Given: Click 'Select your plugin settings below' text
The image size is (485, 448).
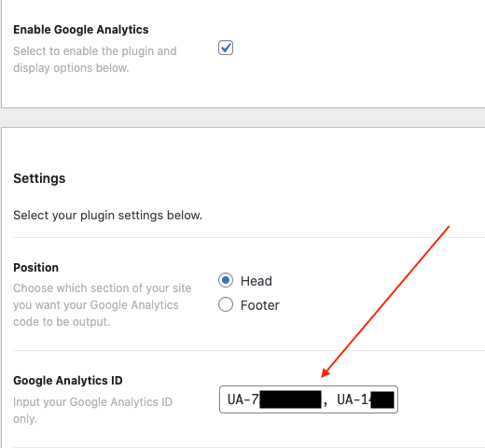Looking at the screenshot, I should pos(107,216).
